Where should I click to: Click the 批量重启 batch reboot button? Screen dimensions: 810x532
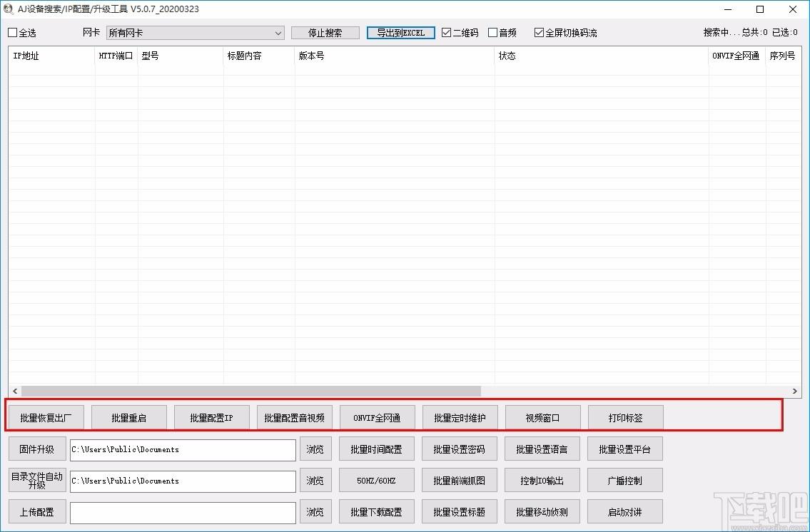129,417
